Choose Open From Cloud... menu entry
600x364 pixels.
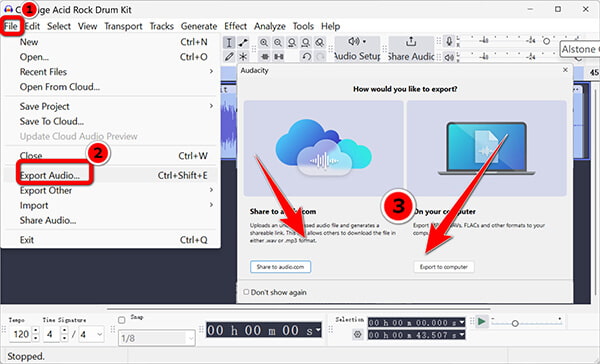111,87
